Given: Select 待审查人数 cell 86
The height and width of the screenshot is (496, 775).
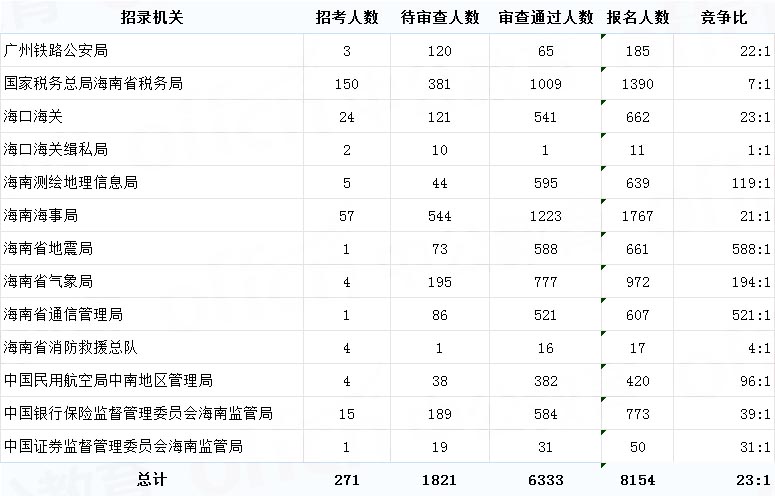Looking at the screenshot, I should point(439,315).
